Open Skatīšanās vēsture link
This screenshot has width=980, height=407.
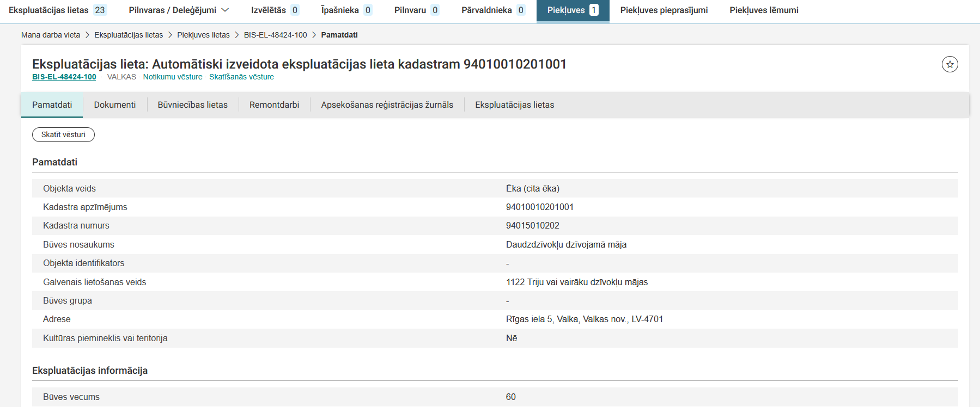pos(241,77)
